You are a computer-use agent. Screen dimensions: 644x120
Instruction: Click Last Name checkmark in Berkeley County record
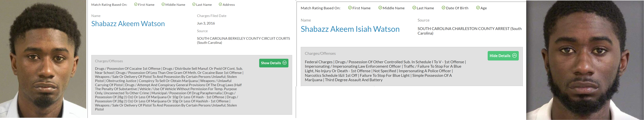(194, 4)
